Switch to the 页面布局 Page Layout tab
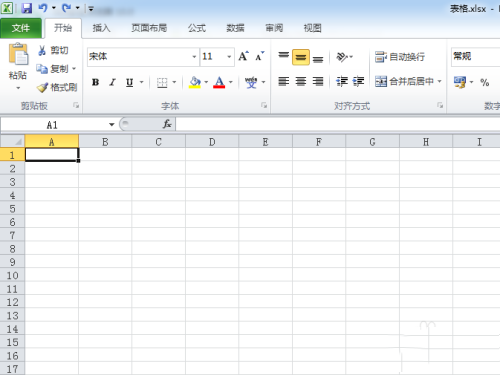 coord(149,28)
